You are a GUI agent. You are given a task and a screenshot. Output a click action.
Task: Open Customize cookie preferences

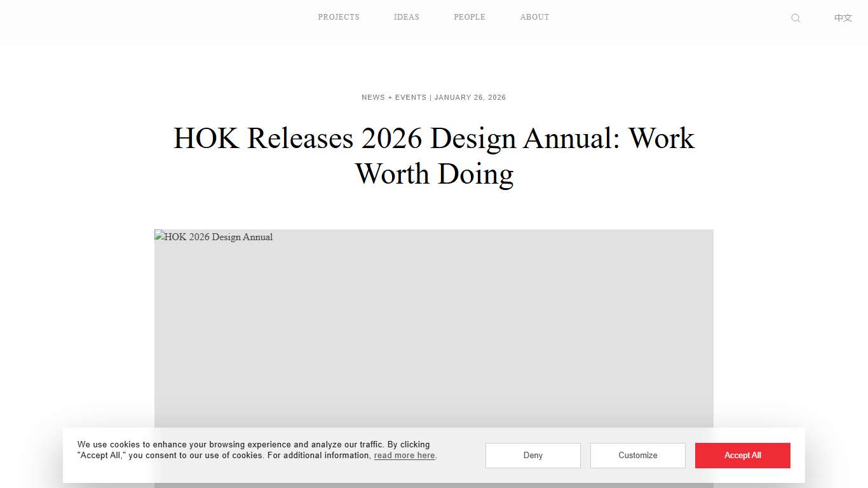coord(637,455)
